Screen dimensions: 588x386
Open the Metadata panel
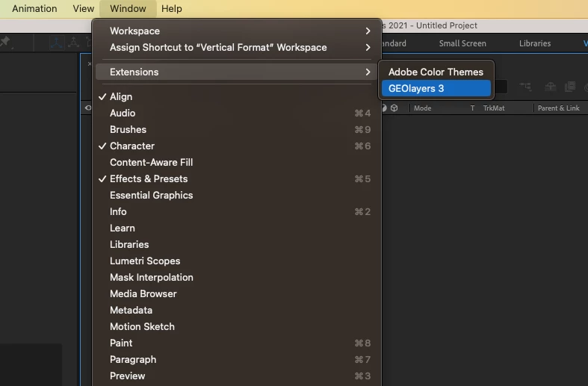point(236,311)
